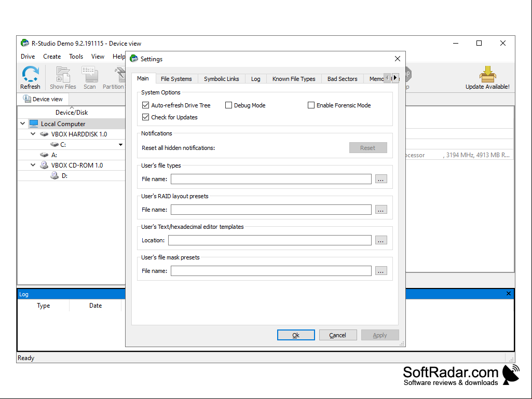Click the editor templates Location field

click(270, 240)
